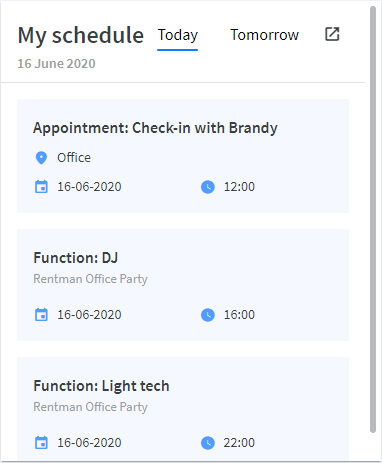Click clock icon beside 12:00
This screenshot has width=382, height=463.
tap(208, 187)
